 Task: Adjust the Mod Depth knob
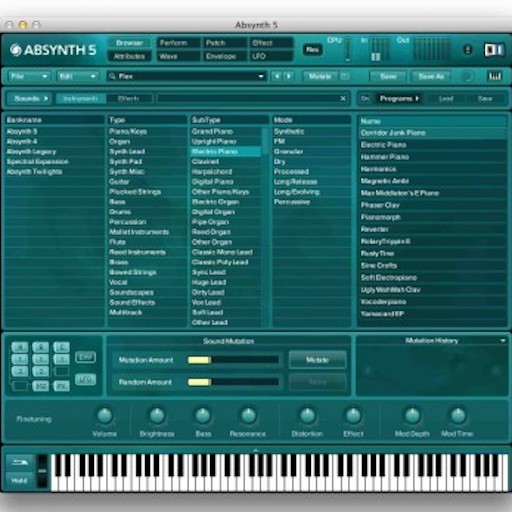coord(412,416)
